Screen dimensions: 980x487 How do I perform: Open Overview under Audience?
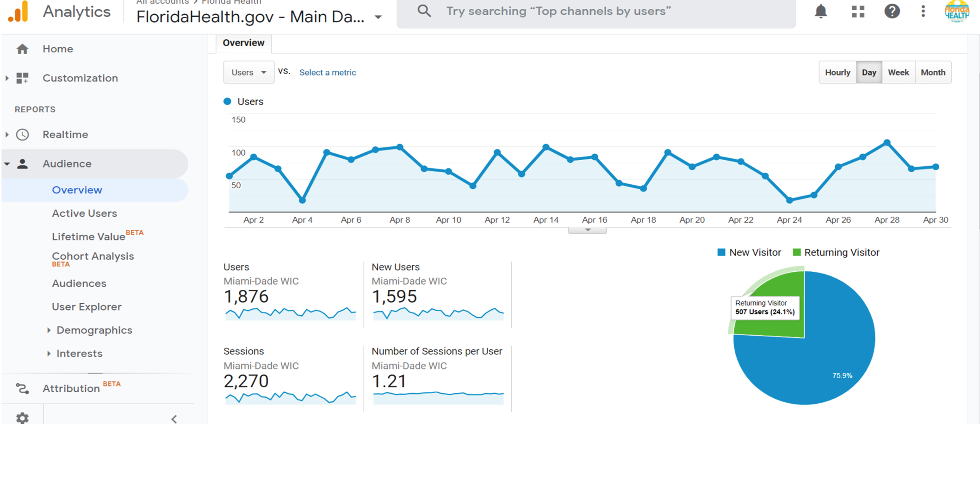coord(77,190)
